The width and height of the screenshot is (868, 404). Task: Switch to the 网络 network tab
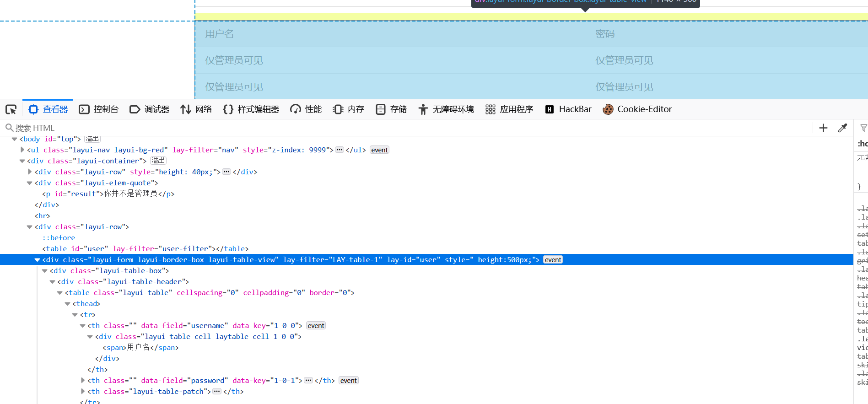point(196,109)
